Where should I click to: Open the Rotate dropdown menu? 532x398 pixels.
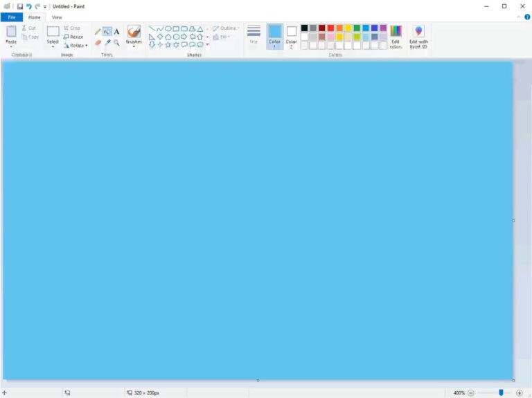[x=75, y=46]
